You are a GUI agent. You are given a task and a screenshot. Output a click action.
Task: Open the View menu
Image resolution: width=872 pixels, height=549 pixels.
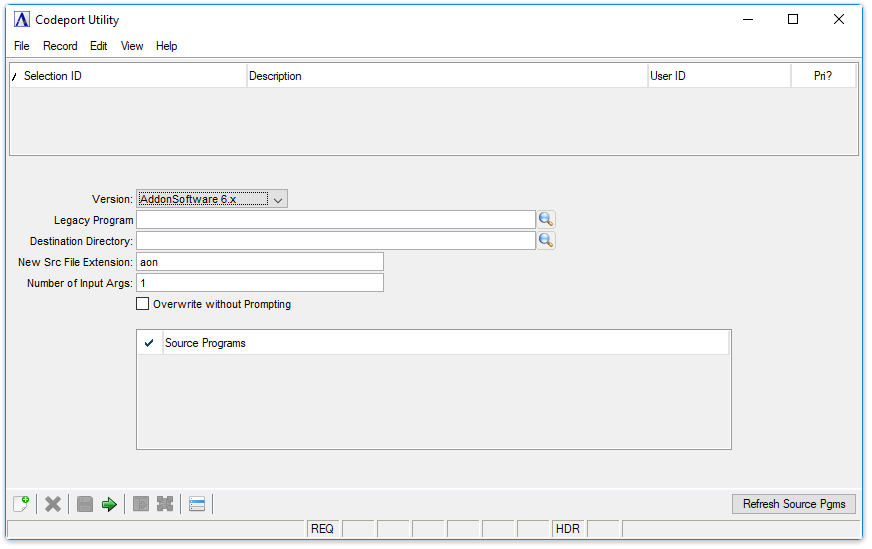click(x=132, y=46)
